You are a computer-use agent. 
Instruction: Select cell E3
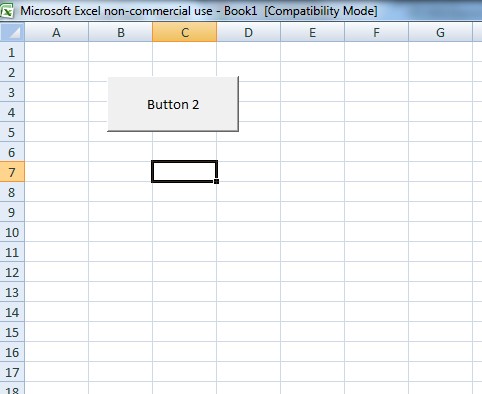pyautogui.click(x=313, y=92)
